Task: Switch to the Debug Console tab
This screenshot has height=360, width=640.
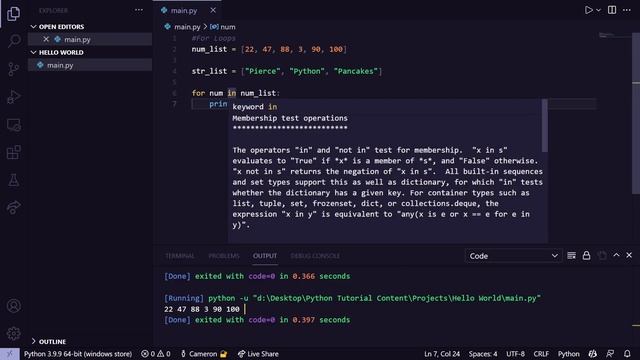Action: pyautogui.click(x=315, y=256)
